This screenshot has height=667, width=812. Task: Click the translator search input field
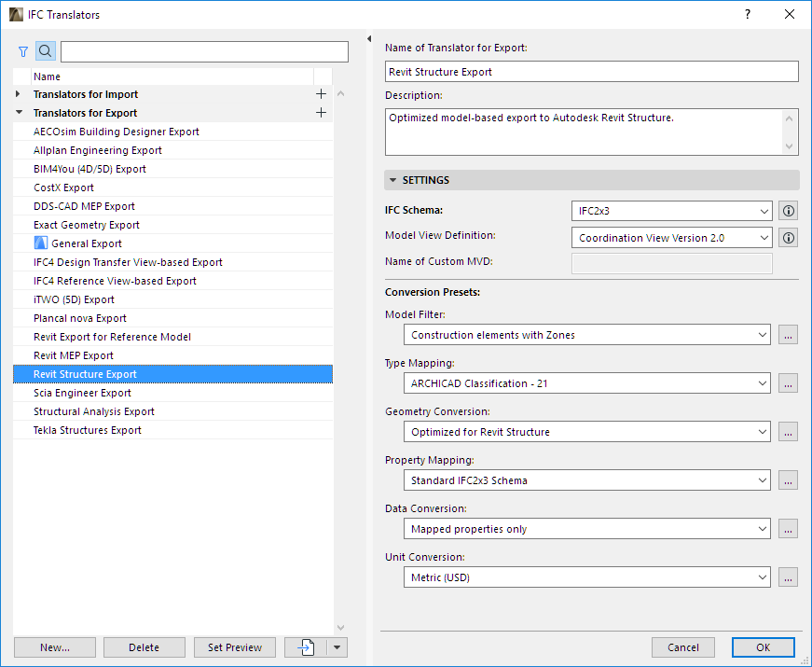pos(204,51)
